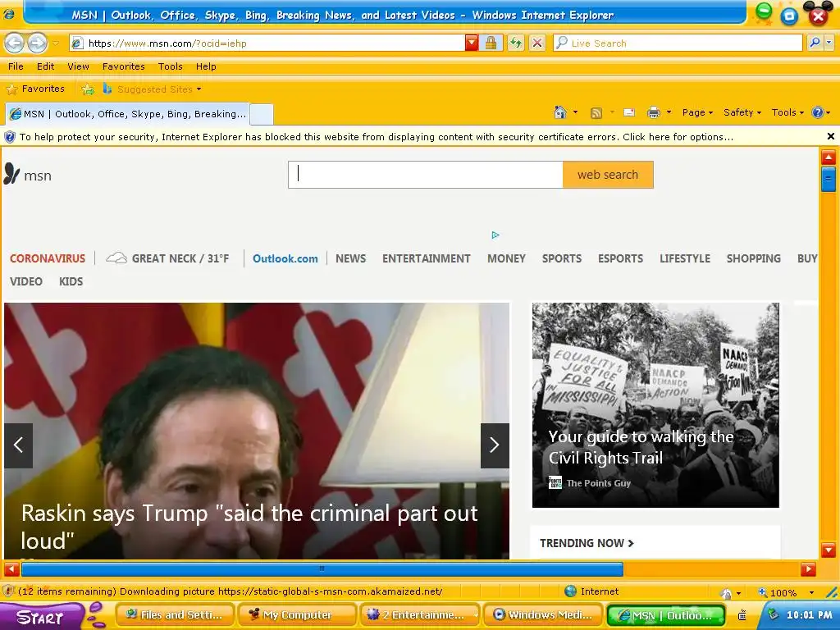Click the horizontal scrollbar thumb

322,569
